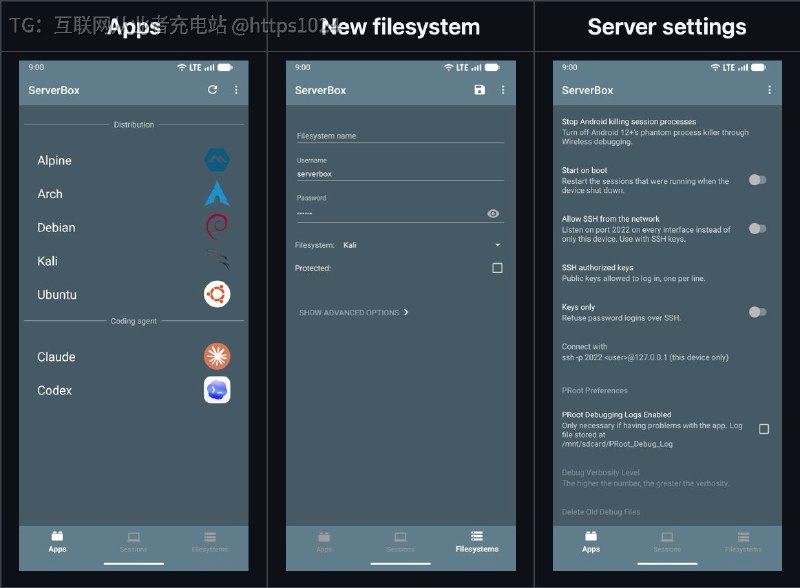Expand Show Advanced Options

pyautogui.click(x=354, y=312)
